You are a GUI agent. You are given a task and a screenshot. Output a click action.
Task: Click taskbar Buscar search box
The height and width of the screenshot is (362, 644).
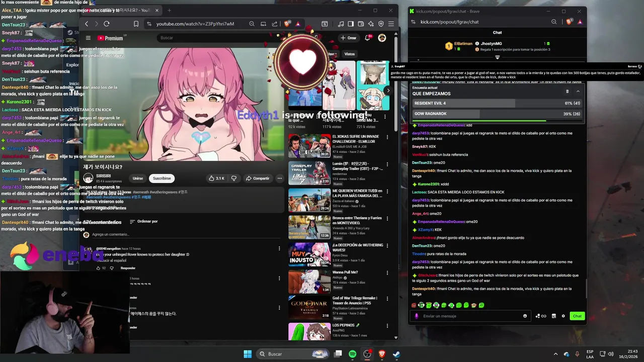point(293,354)
